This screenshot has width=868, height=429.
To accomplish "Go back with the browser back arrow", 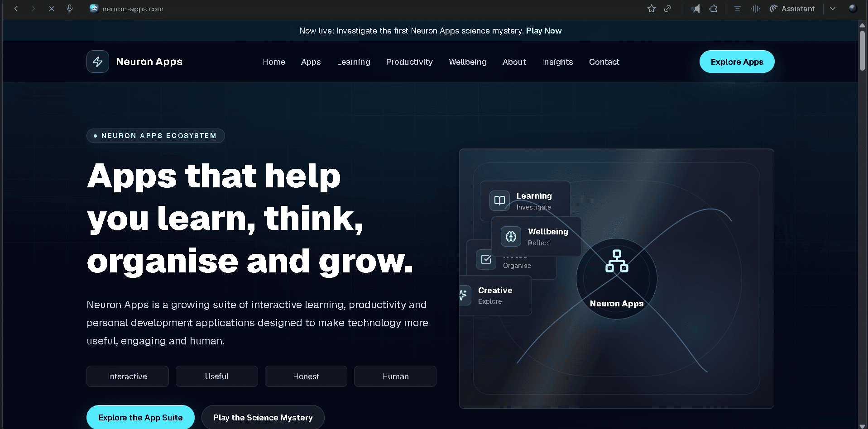I will point(16,9).
